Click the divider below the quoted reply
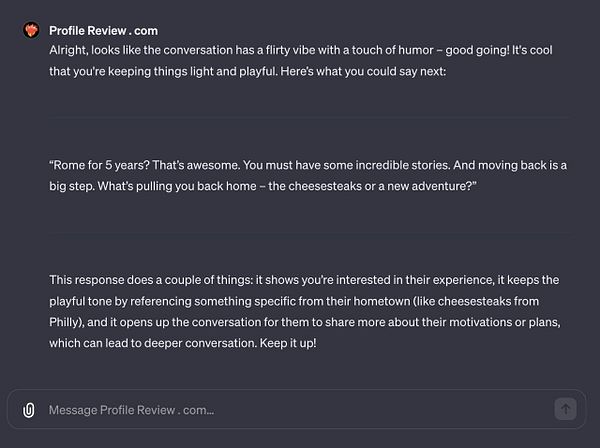Screen dimensions: 600x448 [309, 234]
